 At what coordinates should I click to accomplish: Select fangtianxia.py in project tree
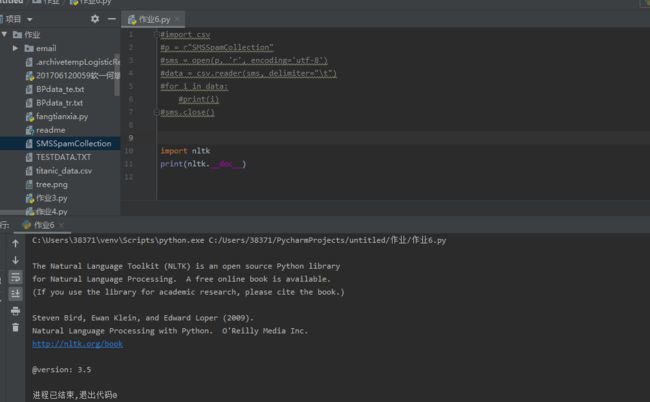[61, 116]
